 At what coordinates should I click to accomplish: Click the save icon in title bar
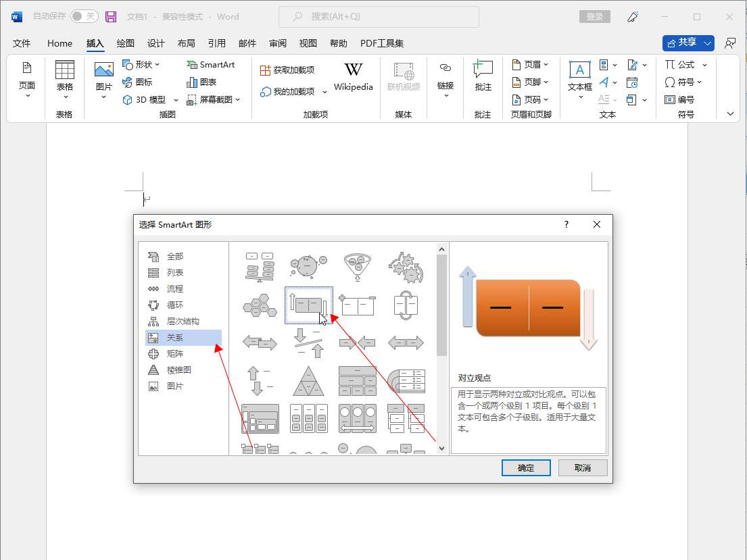tap(111, 17)
